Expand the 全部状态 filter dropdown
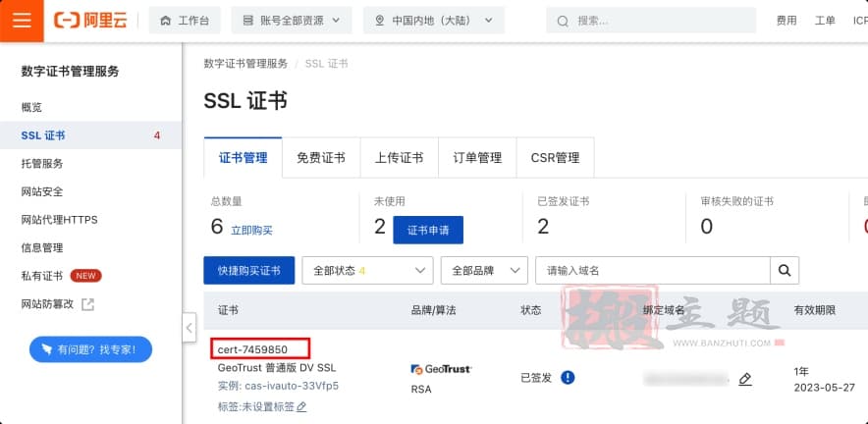 coord(367,270)
